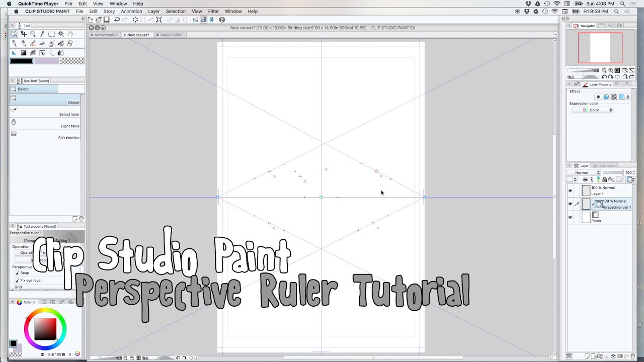Screen dimensions: 644x362
Task: Select the Operation (object) tool
Action: [14, 34]
